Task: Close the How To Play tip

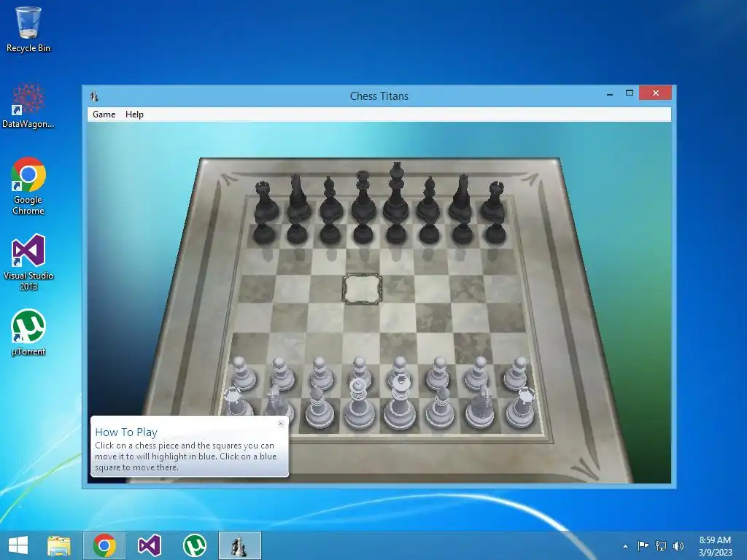Action: click(x=281, y=423)
